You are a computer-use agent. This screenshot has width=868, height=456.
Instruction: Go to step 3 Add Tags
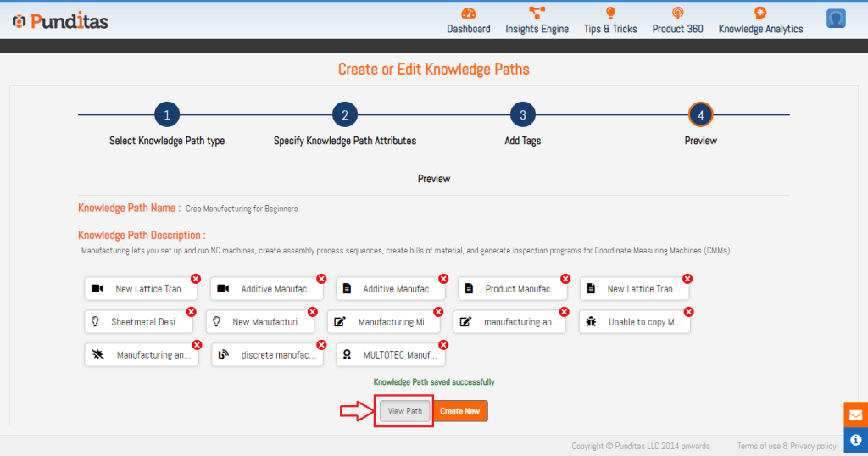click(x=522, y=115)
